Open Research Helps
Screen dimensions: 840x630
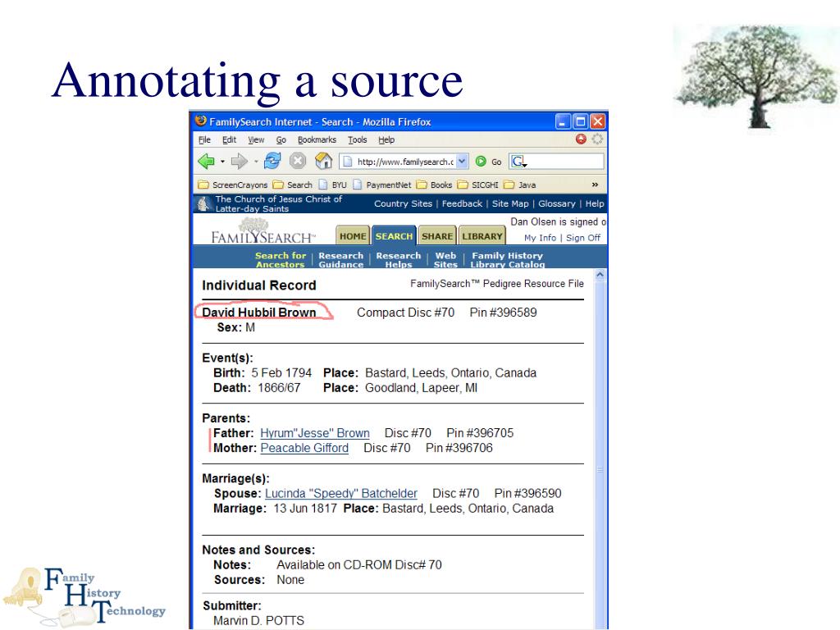[x=399, y=260]
